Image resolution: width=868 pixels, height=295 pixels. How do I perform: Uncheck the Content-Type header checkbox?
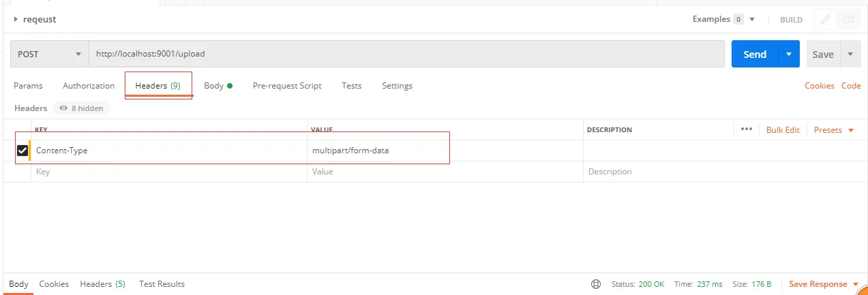click(23, 151)
